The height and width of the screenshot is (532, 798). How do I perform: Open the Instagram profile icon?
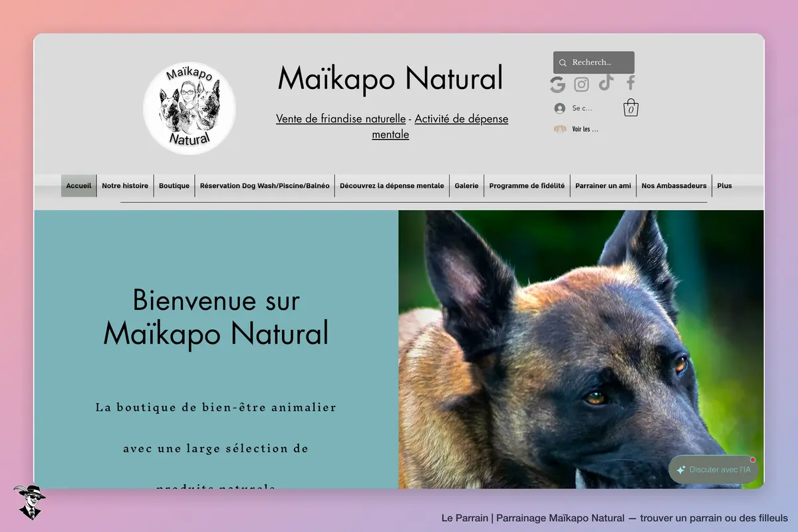tap(582, 84)
